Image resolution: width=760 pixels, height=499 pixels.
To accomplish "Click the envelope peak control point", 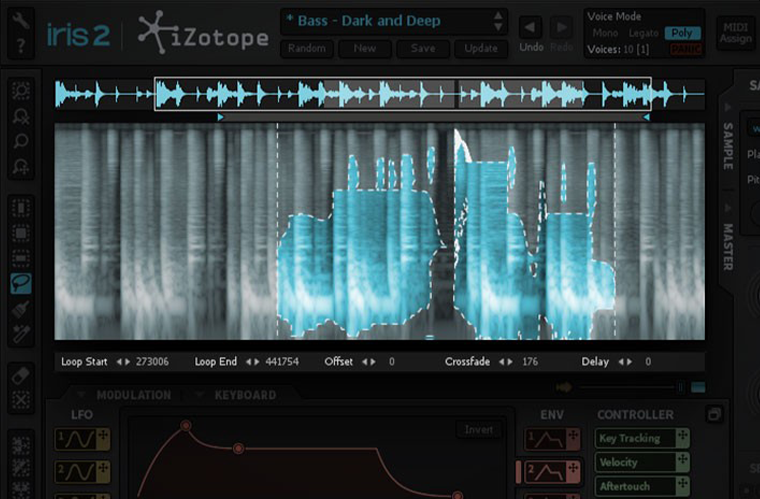I will 186,426.
